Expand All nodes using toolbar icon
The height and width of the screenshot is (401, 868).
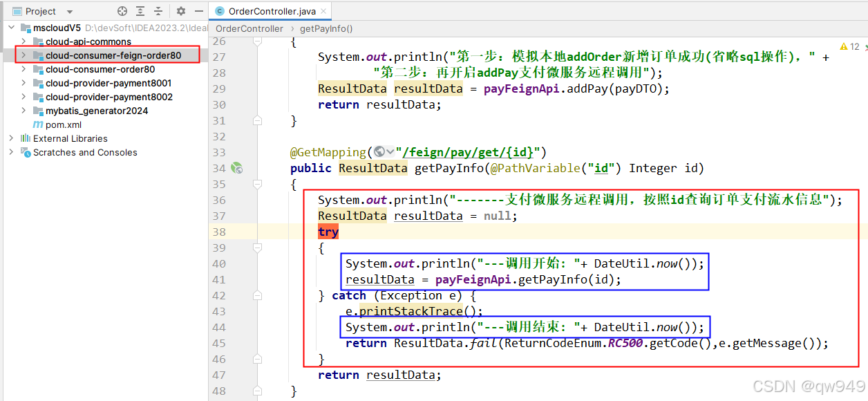tap(140, 11)
